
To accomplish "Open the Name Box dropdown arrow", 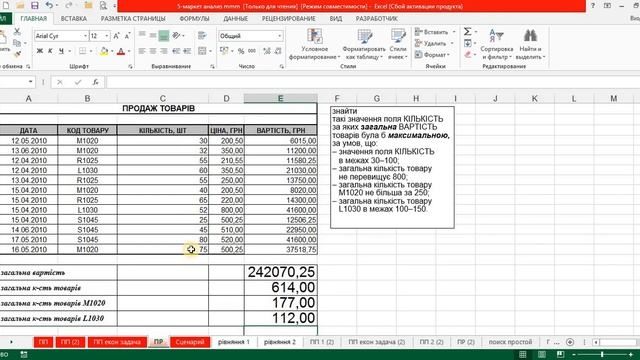I will point(30,82).
